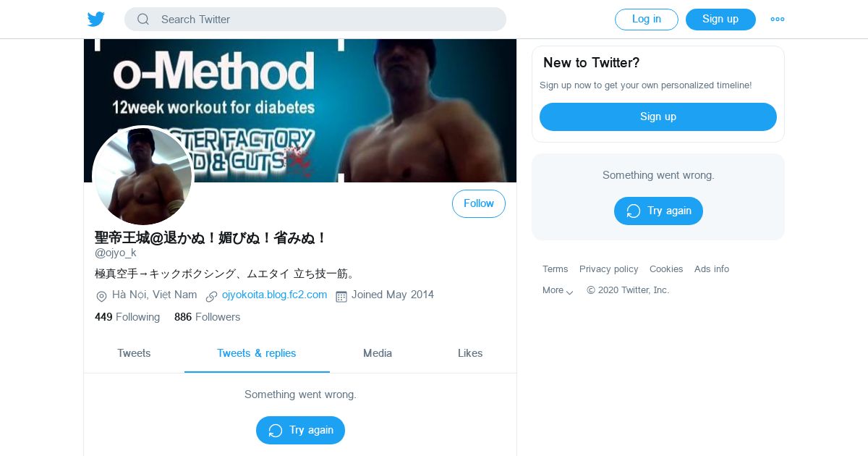The image size is (868, 456).
Task: Click Sign up in the New to Twitter box
Action: tap(658, 117)
